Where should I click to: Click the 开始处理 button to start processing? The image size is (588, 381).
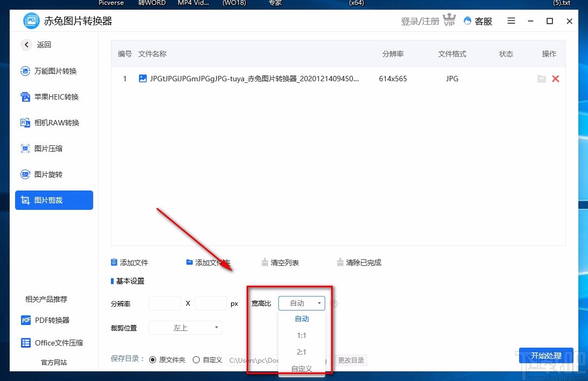(x=546, y=355)
